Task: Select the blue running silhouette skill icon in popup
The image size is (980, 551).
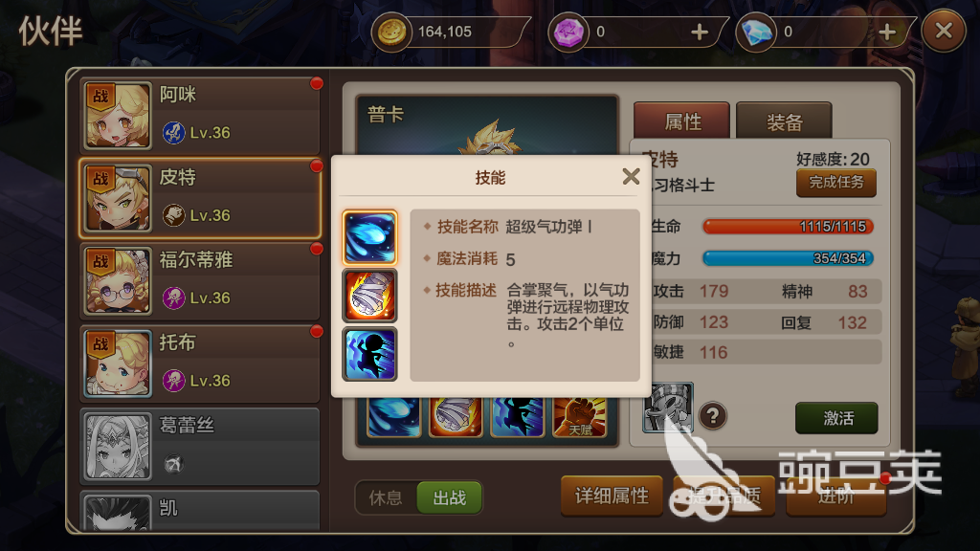Action: tap(369, 354)
